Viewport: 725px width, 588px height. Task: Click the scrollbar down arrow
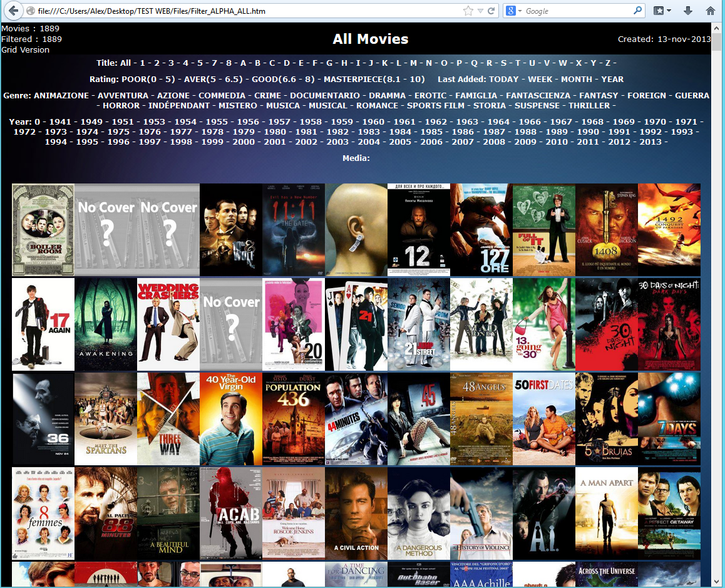click(716, 582)
